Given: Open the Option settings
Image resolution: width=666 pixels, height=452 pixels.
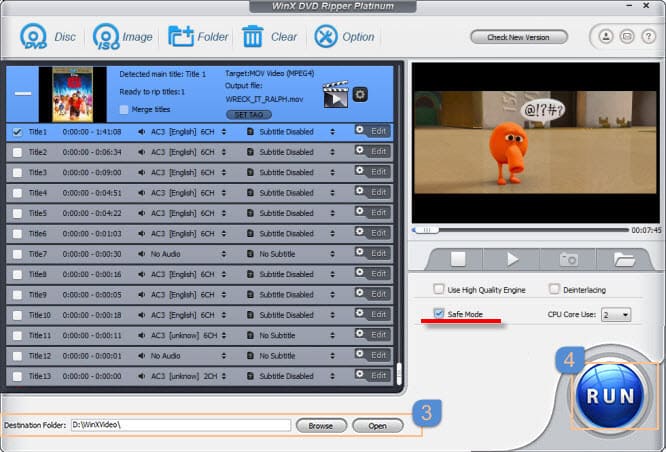Looking at the screenshot, I should click(344, 37).
